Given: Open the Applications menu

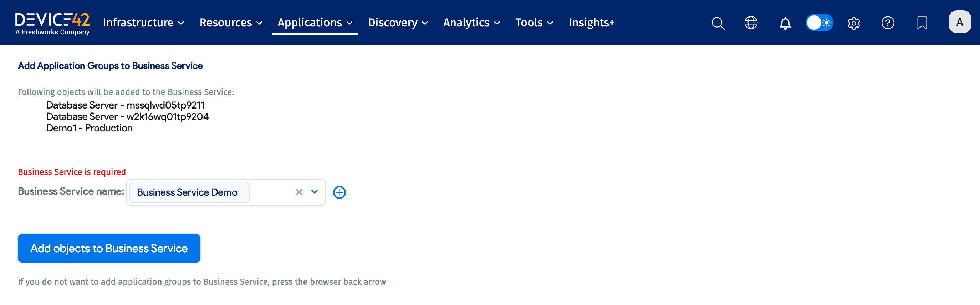Looking at the screenshot, I should pos(315,23).
